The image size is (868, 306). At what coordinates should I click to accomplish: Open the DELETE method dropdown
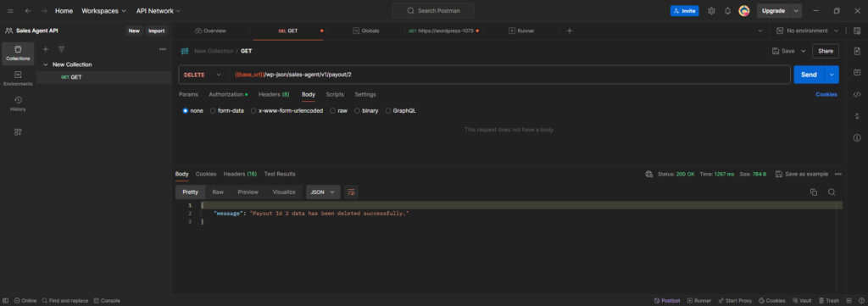203,75
